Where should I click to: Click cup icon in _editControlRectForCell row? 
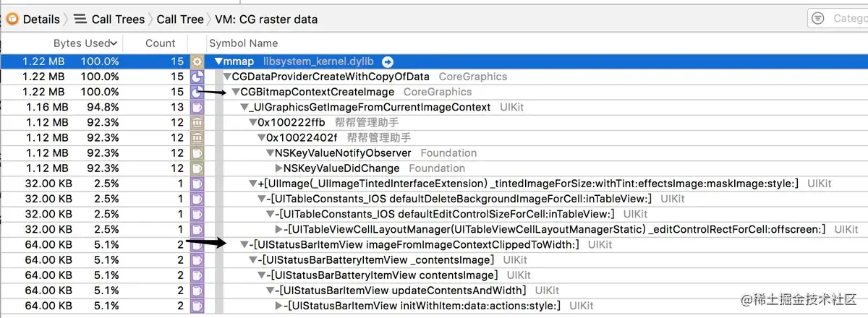coord(197,229)
